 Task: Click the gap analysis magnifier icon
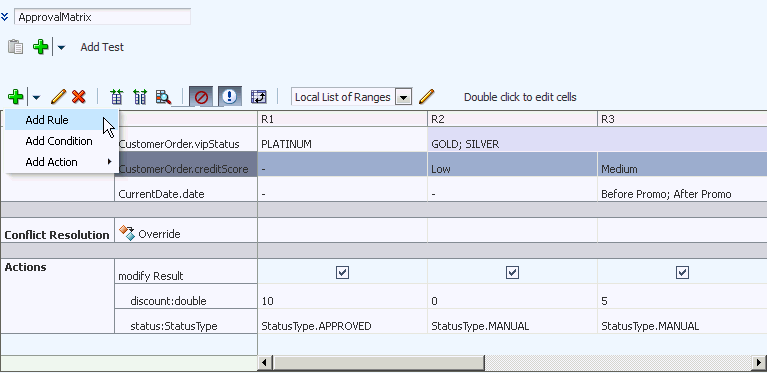coord(163,97)
